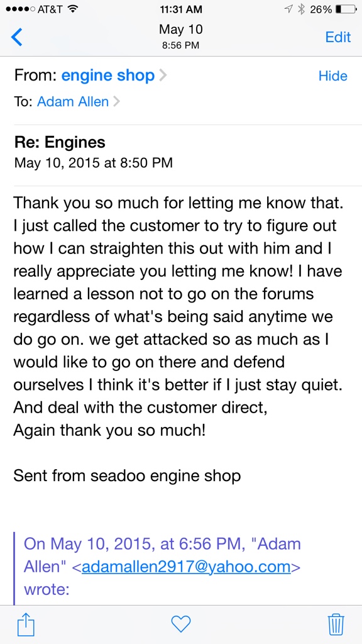Viewport: 362px width, 644px height.
Task: Tap the location services arrow icon
Action: (x=289, y=9)
